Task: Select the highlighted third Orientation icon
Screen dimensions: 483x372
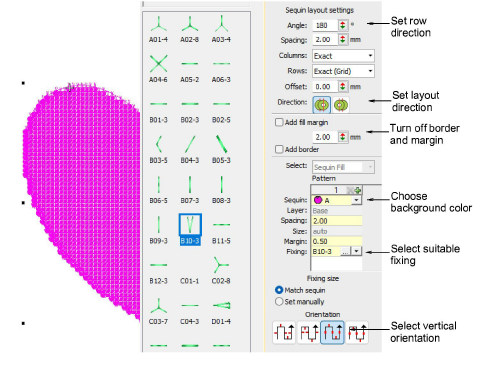Action: pyautogui.click(x=332, y=332)
